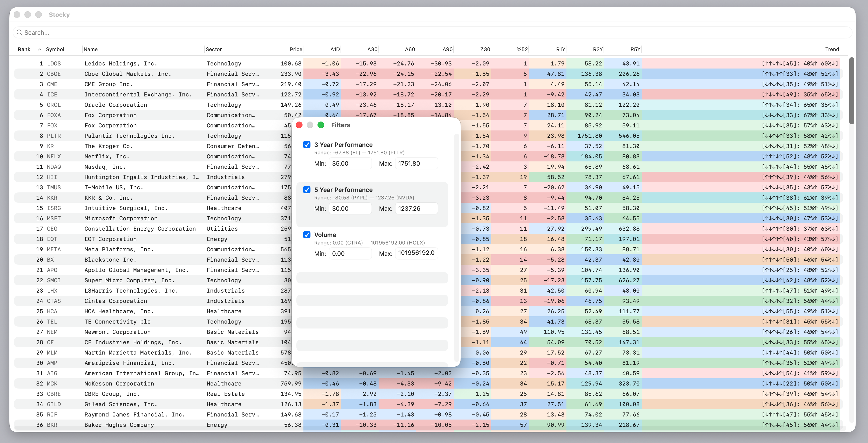Focus the Volume Min field

(x=350, y=254)
